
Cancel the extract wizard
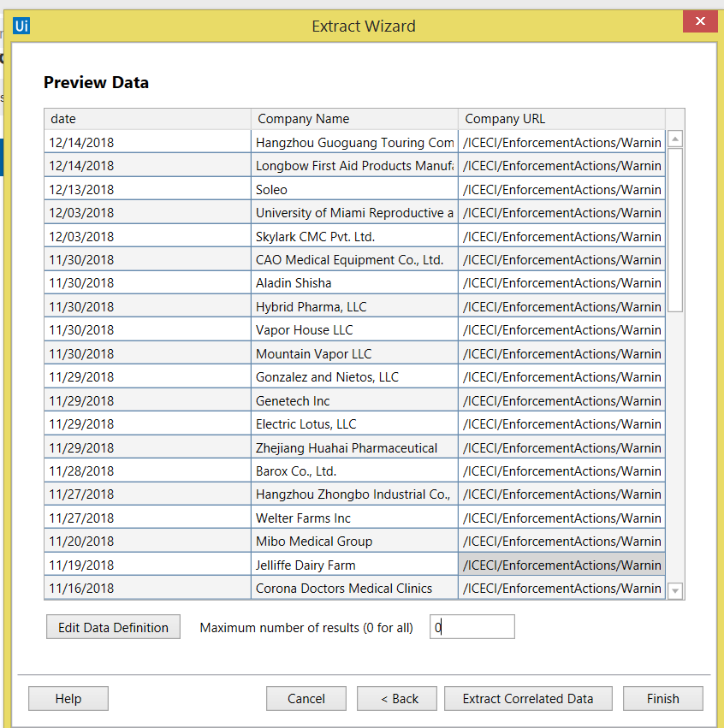coord(306,698)
